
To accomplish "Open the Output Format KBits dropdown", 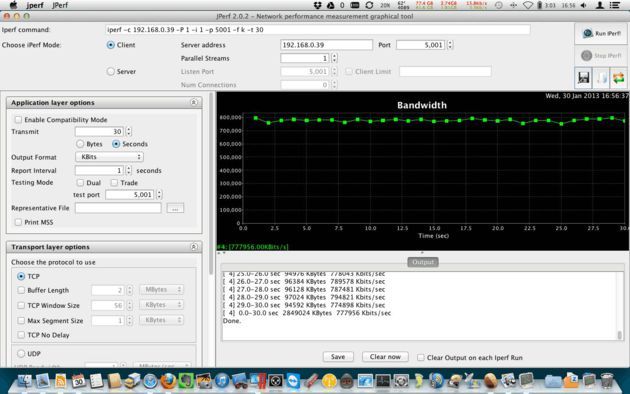I will pyautogui.click(x=110, y=157).
